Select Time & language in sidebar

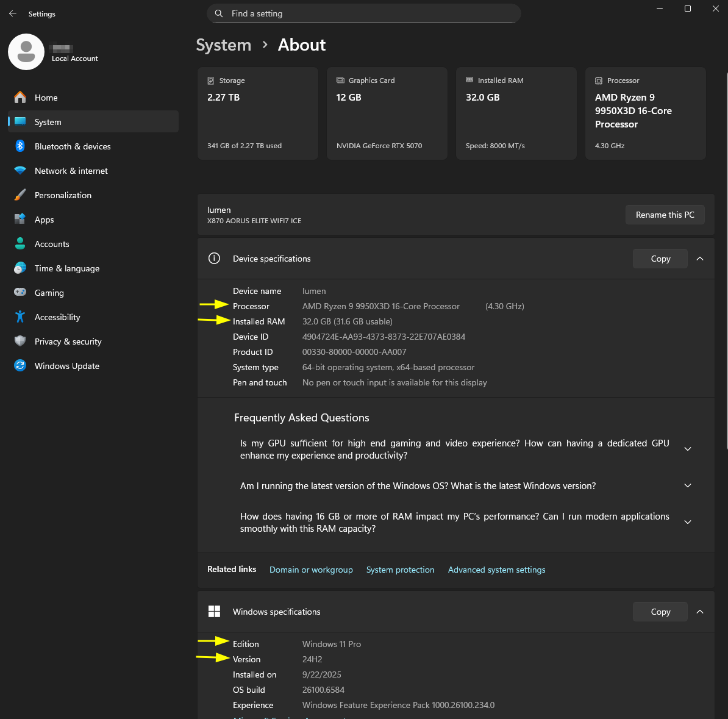(66, 268)
